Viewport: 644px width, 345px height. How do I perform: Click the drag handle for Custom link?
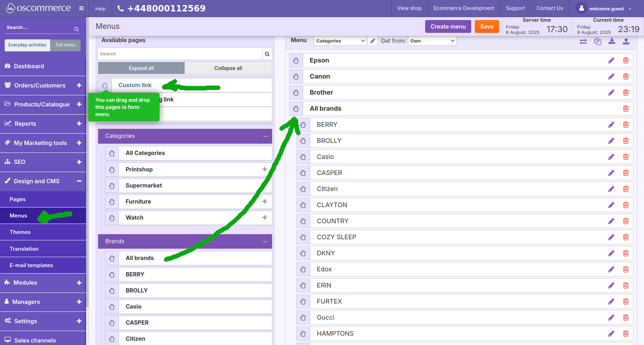[x=105, y=85]
